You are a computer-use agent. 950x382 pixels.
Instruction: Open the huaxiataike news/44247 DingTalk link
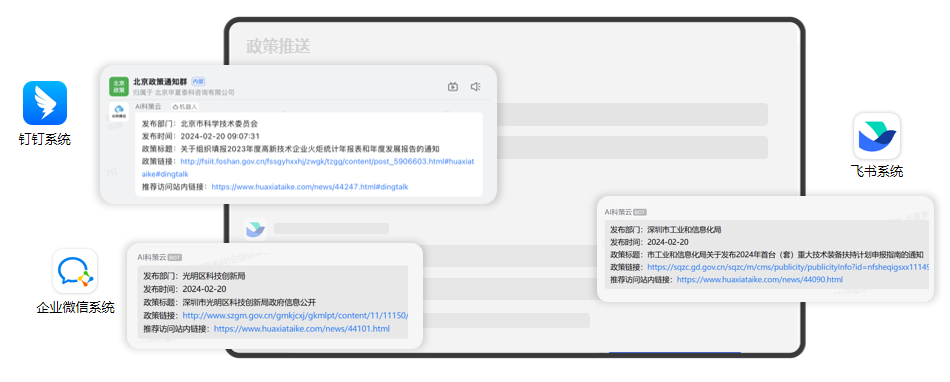click(310, 187)
